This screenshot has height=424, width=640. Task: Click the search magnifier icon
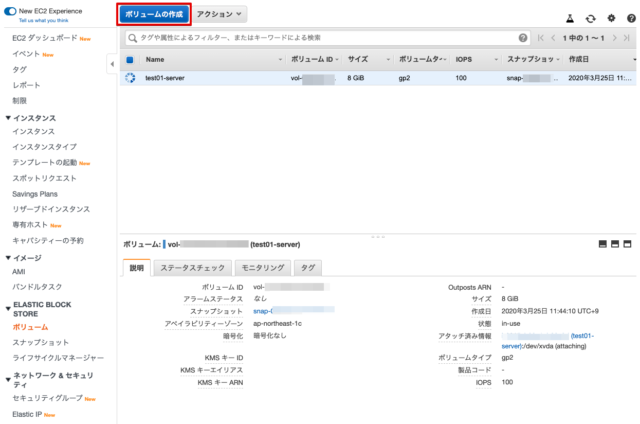(x=132, y=38)
